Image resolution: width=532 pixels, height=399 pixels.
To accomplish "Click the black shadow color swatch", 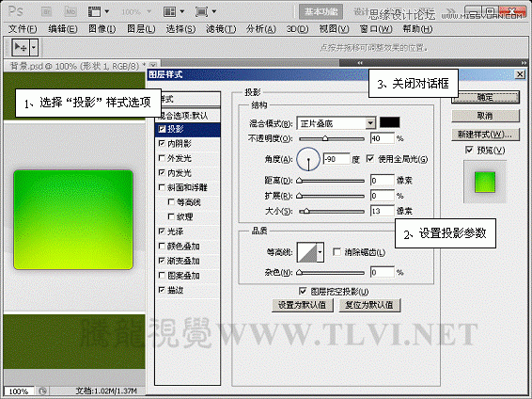I will point(389,122).
